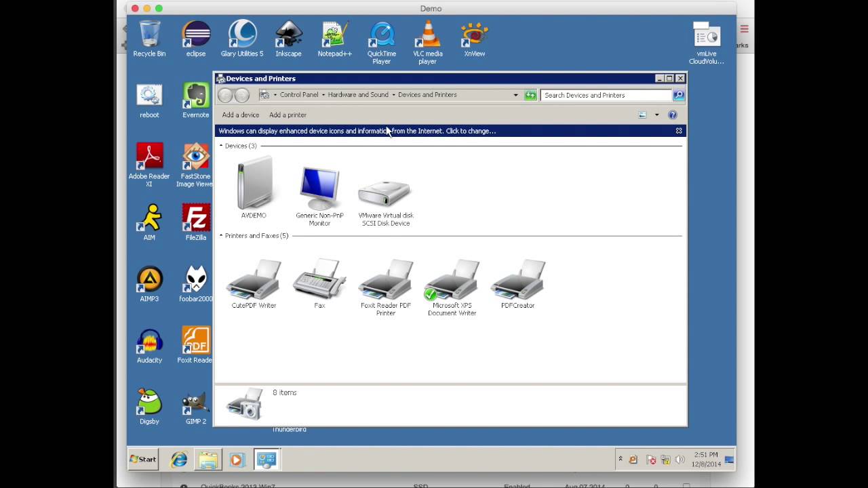Select the Inkscape desktop shortcut
Screen dimensions: 868x488
tap(288, 39)
